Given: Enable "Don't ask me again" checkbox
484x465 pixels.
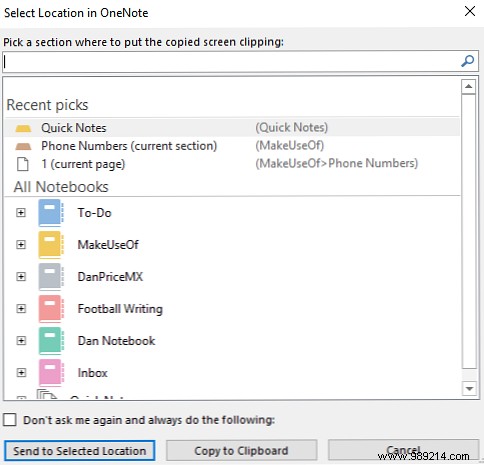Looking at the screenshot, I should click(x=10, y=420).
